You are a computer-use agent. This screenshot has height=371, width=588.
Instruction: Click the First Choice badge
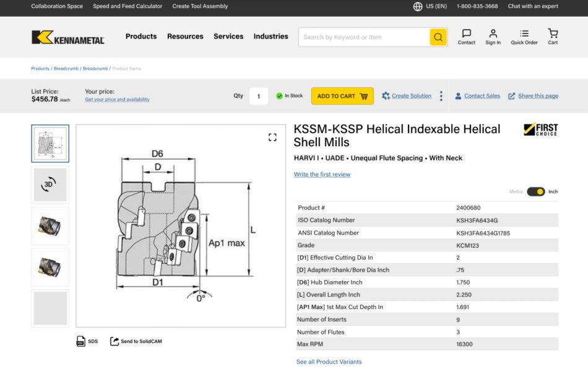click(540, 129)
